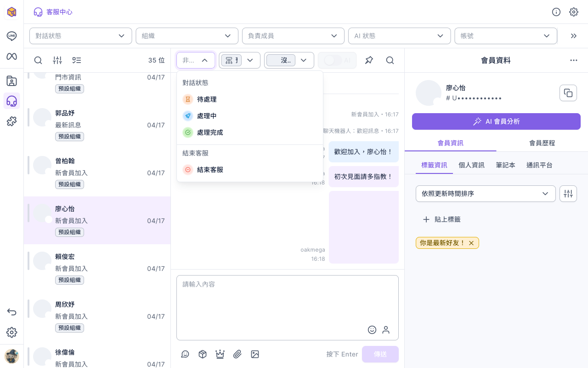Search within the chat messages

pos(390,60)
